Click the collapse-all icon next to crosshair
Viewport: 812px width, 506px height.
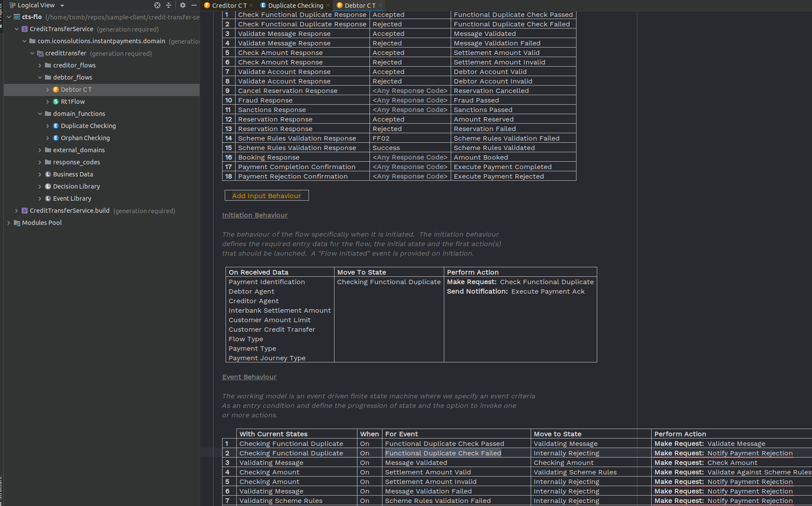[169, 5]
